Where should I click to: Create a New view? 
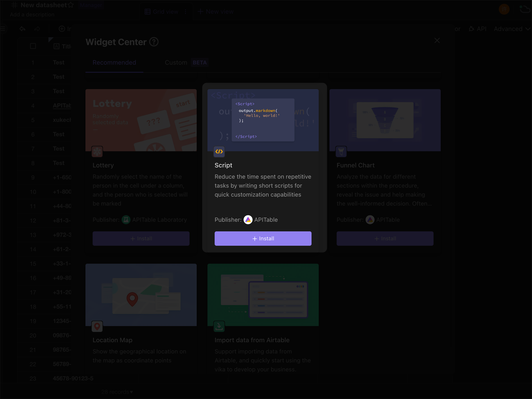click(x=215, y=11)
